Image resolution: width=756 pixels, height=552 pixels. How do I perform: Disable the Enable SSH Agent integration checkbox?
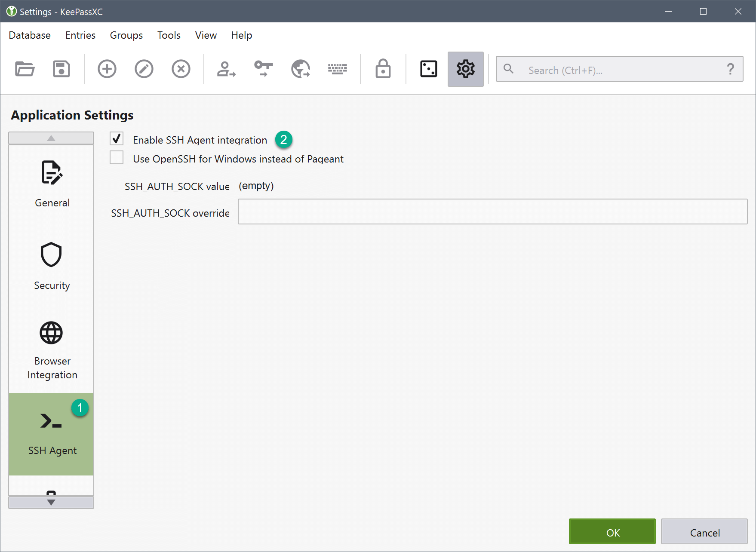[117, 139]
